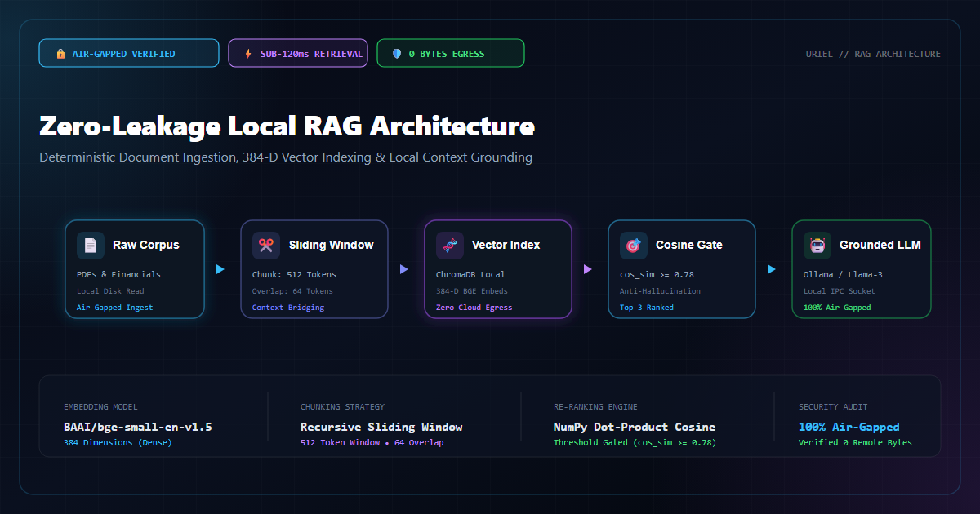Click the 'SECURITY AUDIT' heading
Image resolution: width=980 pixels, height=514 pixels.
833,407
